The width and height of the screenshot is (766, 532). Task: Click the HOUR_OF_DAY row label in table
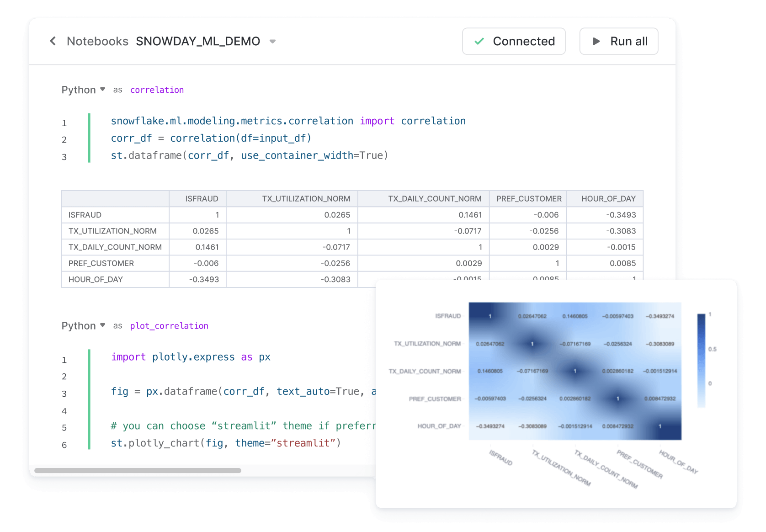[x=115, y=279]
